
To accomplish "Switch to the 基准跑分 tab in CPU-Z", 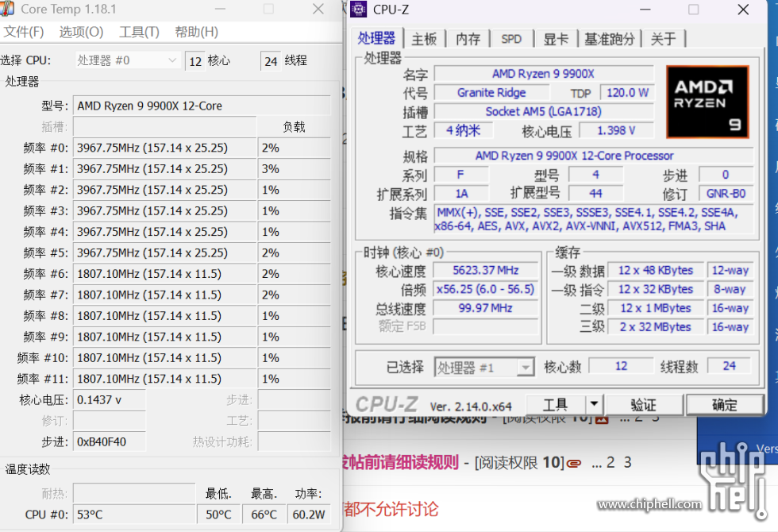I will click(x=610, y=39).
